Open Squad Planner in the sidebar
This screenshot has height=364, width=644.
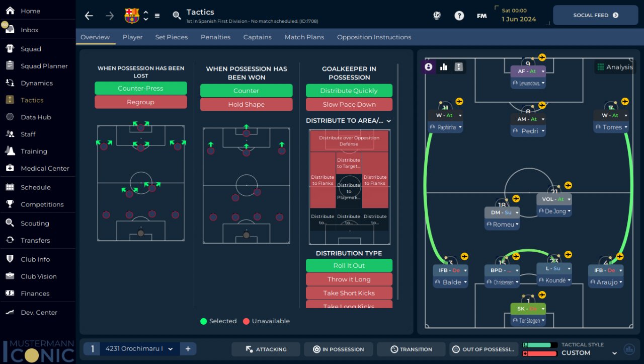tap(44, 66)
